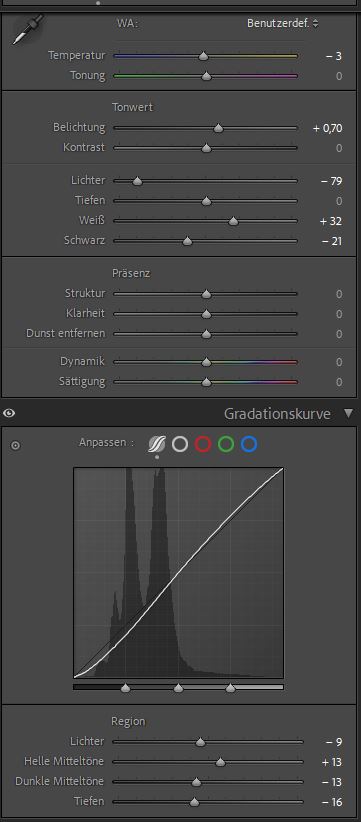361x822 pixels.
Task: Click the Gradationskurve panel title
Action: pyautogui.click(x=277, y=414)
